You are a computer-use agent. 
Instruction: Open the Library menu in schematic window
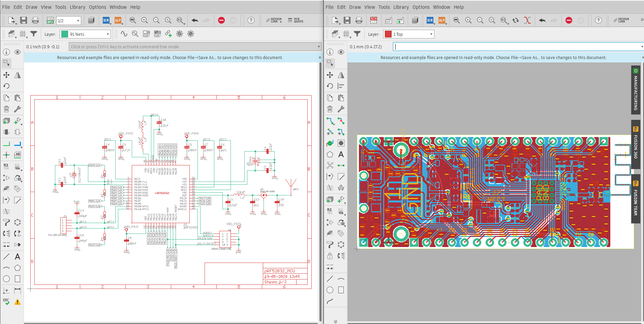78,7
